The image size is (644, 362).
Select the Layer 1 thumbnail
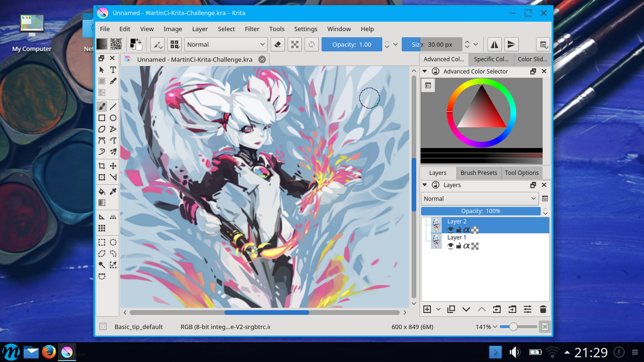click(437, 241)
